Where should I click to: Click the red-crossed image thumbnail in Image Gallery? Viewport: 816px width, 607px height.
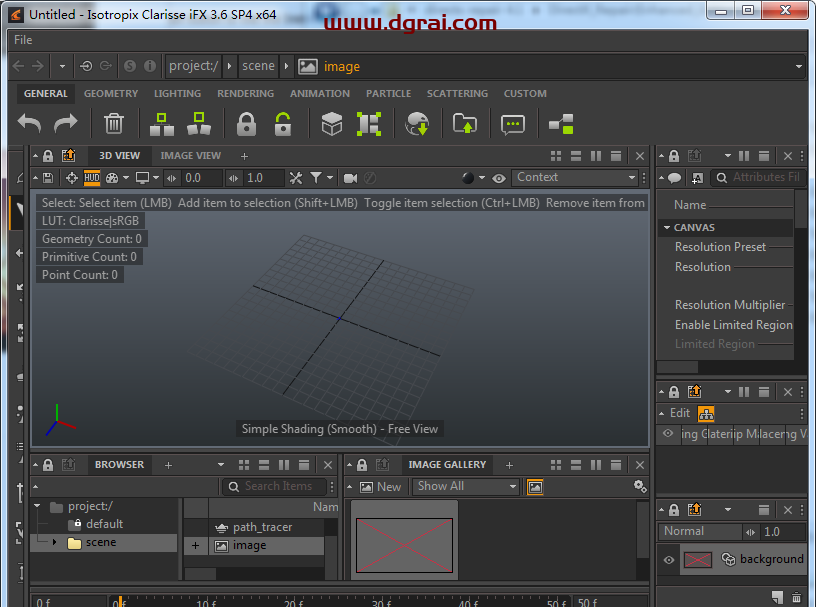coord(404,543)
